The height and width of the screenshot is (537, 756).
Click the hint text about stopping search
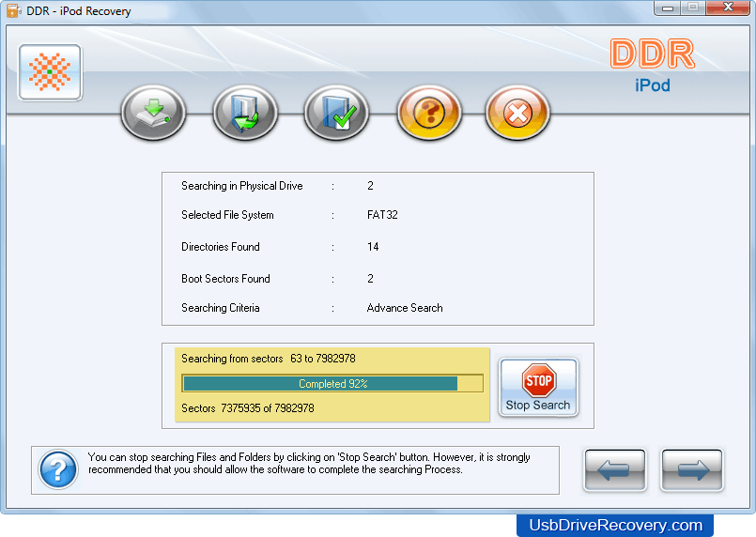[309, 463]
